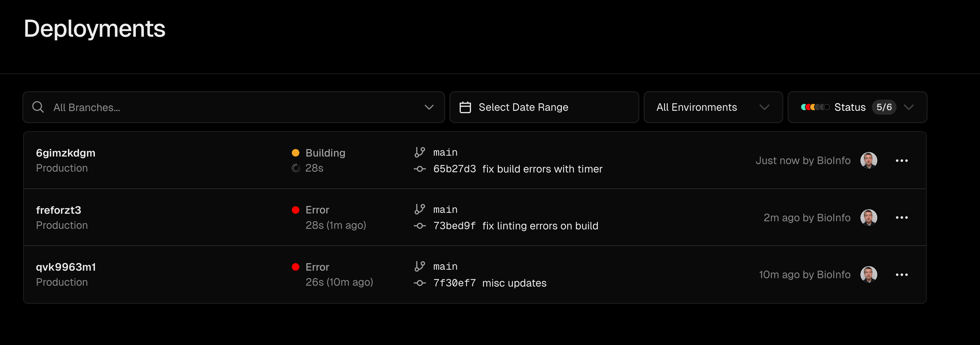Image resolution: width=980 pixels, height=345 pixels.
Task: Click the Select Date Range button
Action: pyautogui.click(x=544, y=107)
